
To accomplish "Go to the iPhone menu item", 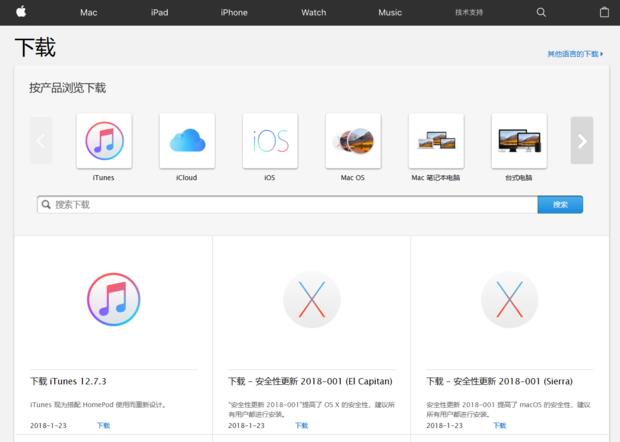I will tap(234, 12).
